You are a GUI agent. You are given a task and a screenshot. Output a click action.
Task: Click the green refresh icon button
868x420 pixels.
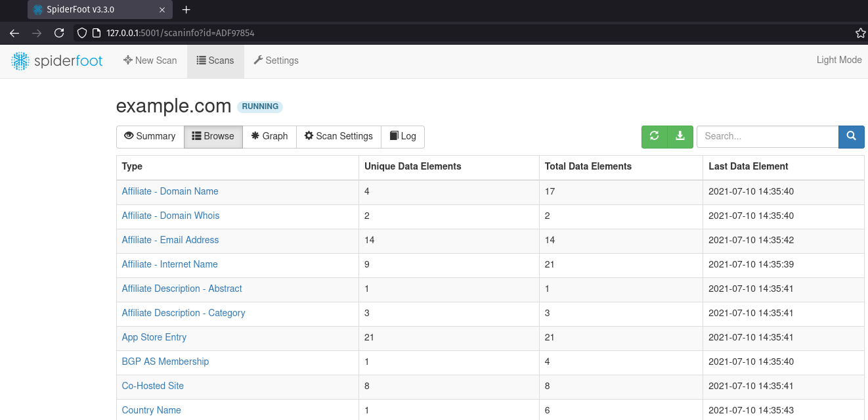(x=654, y=136)
